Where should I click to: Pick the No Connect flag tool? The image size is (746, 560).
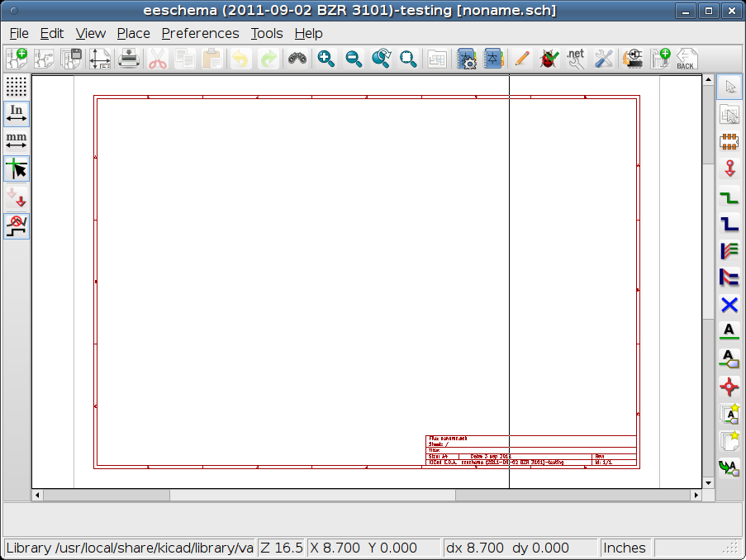(729, 305)
